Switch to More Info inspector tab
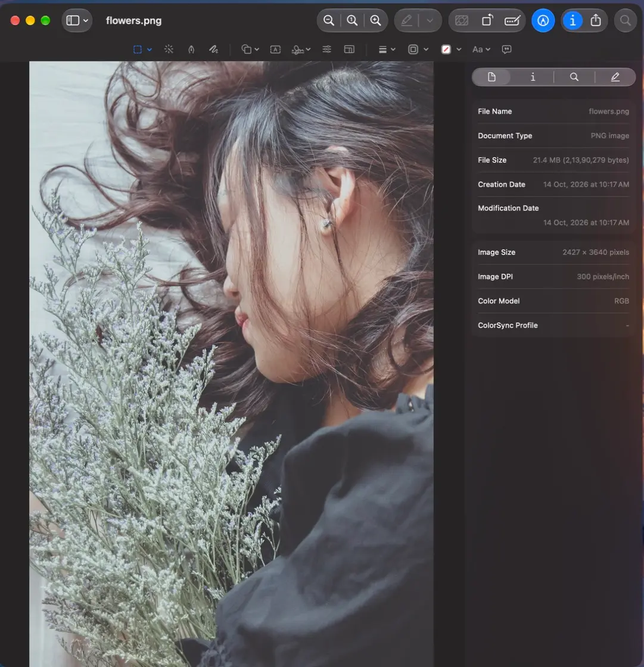This screenshot has height=667, width=644. tap(533, 77)
